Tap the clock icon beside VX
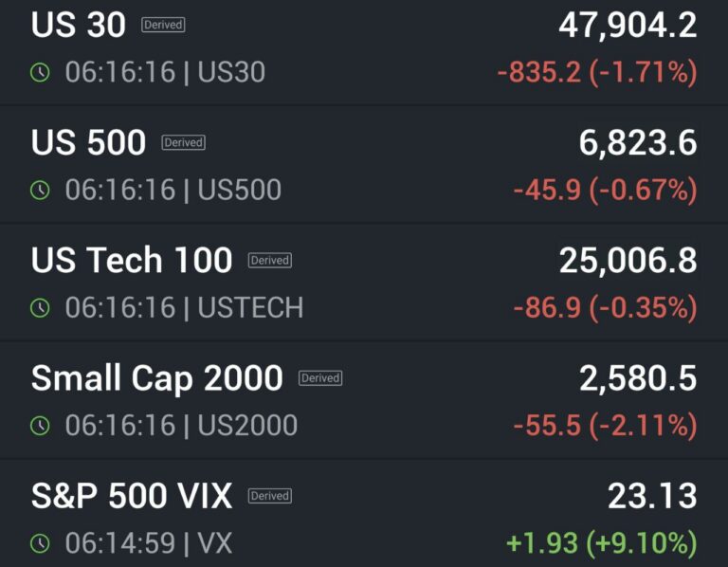This screenshot has width=728, height=567. (x=40, y=543)
